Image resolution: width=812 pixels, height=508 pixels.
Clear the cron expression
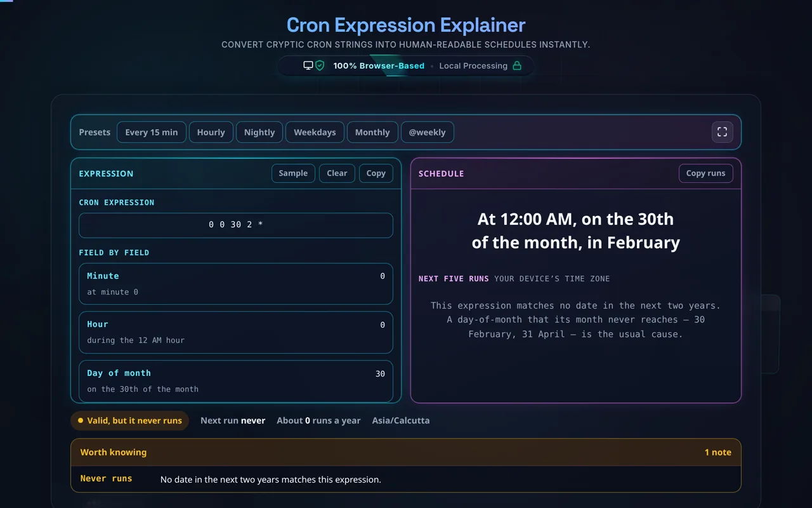tap(337, 173)
